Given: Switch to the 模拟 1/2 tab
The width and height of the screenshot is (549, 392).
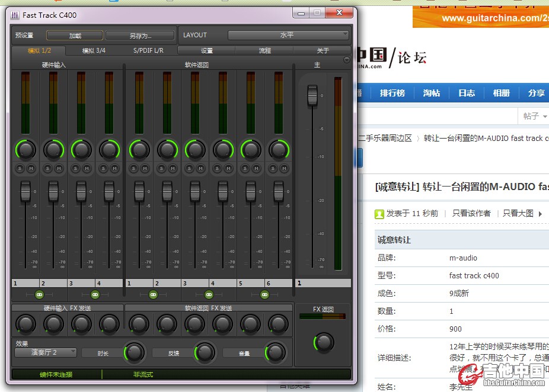Looking at the screenshot, I should pos(39,51).
